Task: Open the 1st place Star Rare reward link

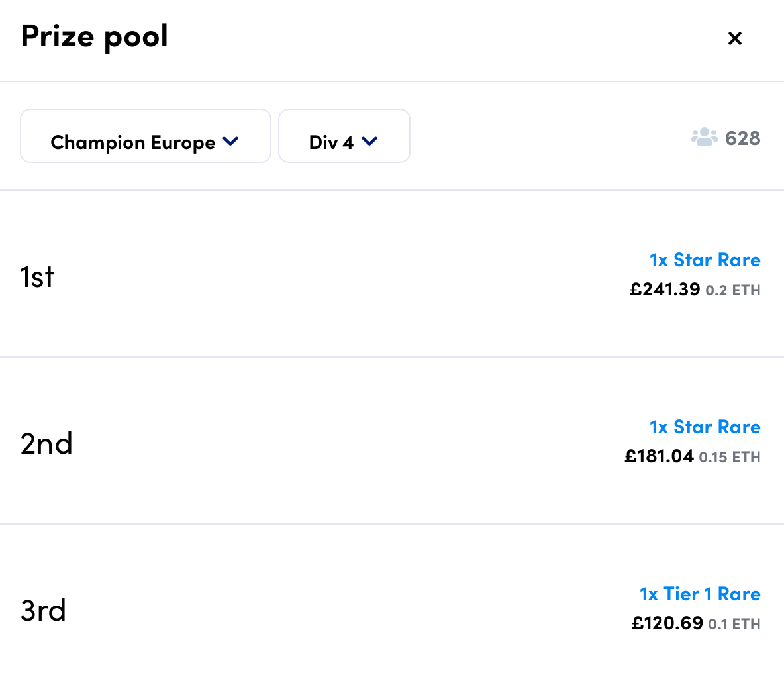Action: [x=705, y=260]
